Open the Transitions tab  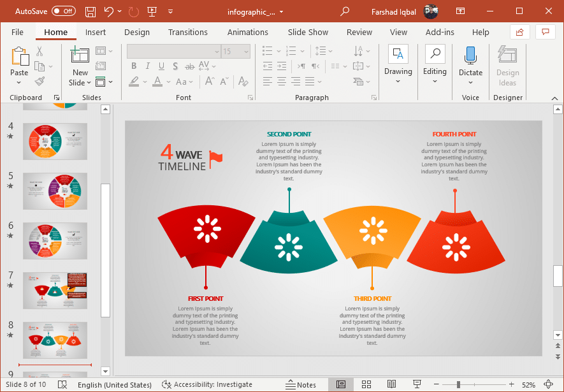pyautogui.click(x=187, y=32)
